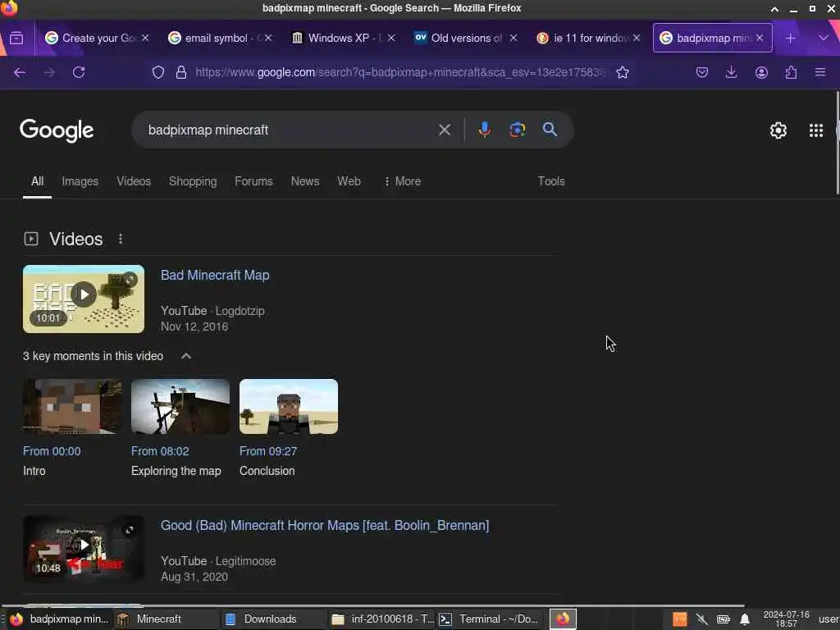Select the Images search filter
This screenshot has width=840, height=630.
[x=80, y=181]
